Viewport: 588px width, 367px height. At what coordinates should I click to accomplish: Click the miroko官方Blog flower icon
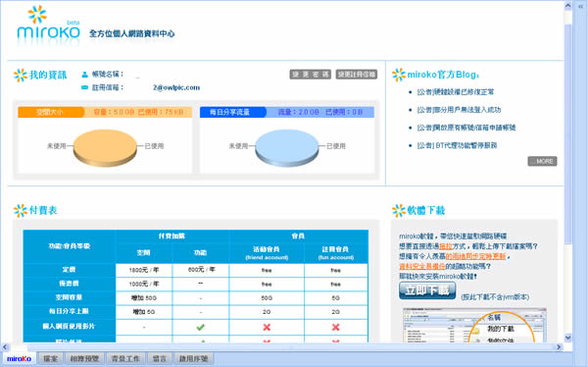point(399,75)
